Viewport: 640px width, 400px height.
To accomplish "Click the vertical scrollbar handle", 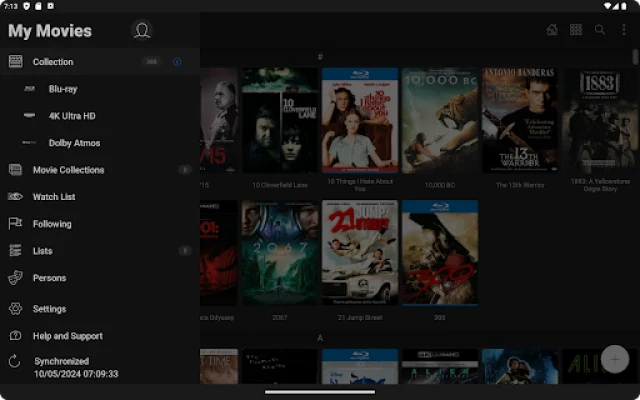I will (635, 57).
